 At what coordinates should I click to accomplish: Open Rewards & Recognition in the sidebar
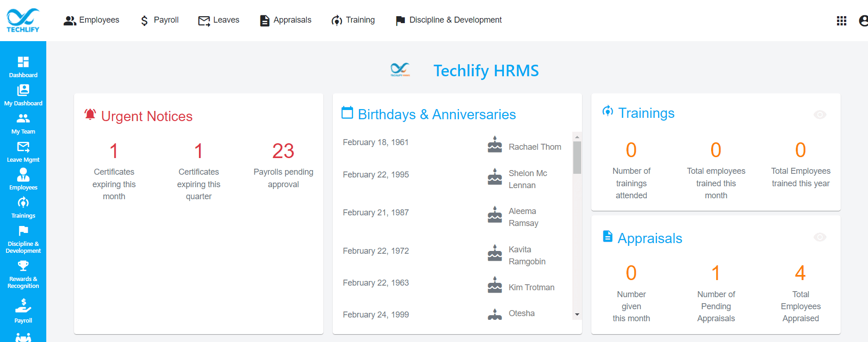(x=23, y=275)
